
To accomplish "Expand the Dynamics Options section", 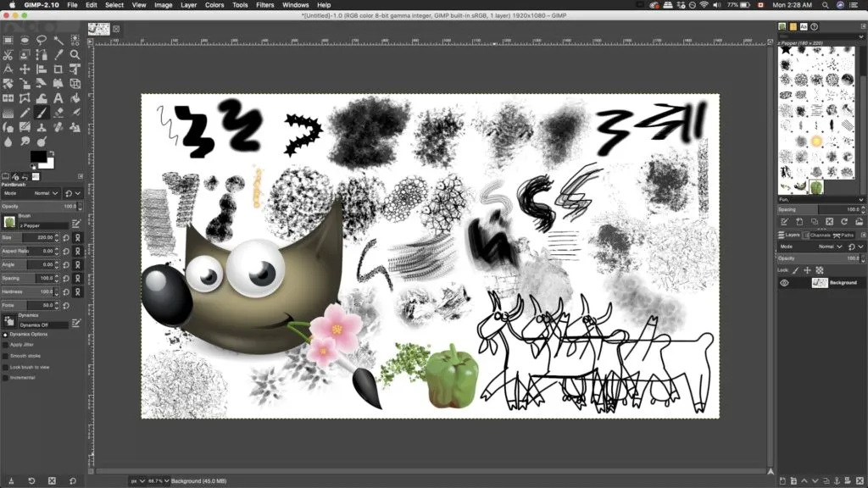I will tap(4, 334).
